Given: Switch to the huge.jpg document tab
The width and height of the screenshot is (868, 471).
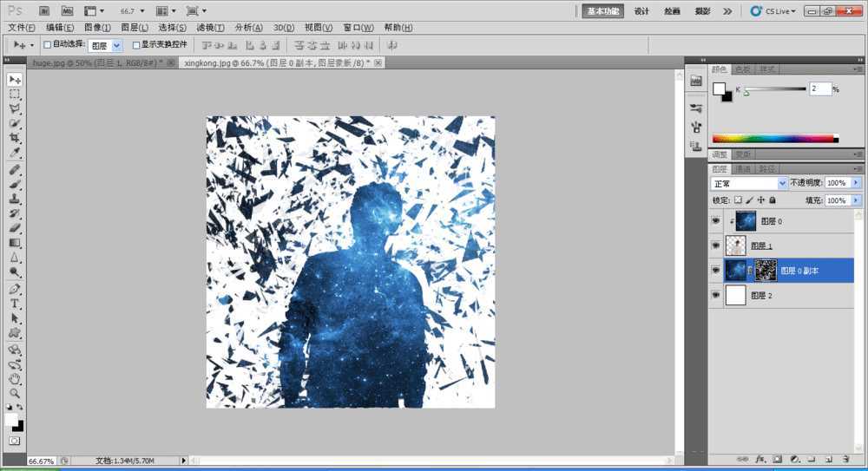Looking at the screenshot, I should (x=98, y=63).
